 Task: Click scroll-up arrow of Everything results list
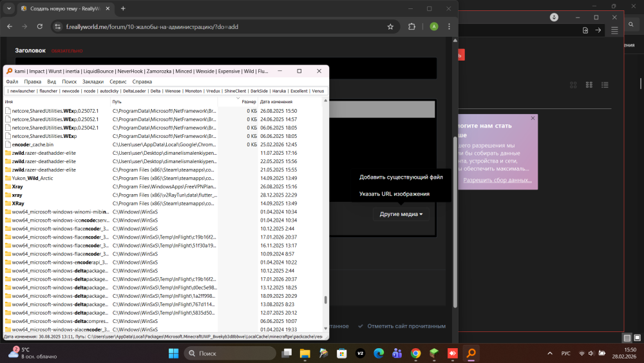pyautogui.click(x=326, y=101)
